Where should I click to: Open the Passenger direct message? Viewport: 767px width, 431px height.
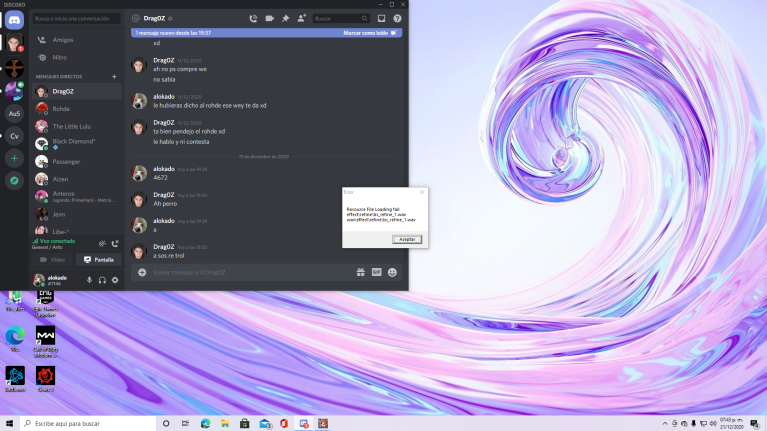click(77, 162)
